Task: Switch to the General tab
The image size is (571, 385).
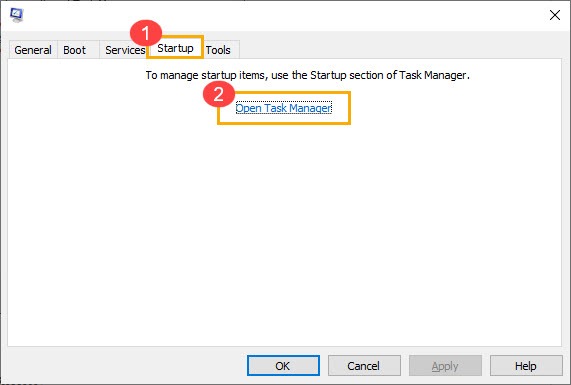Action: [33, 50]
